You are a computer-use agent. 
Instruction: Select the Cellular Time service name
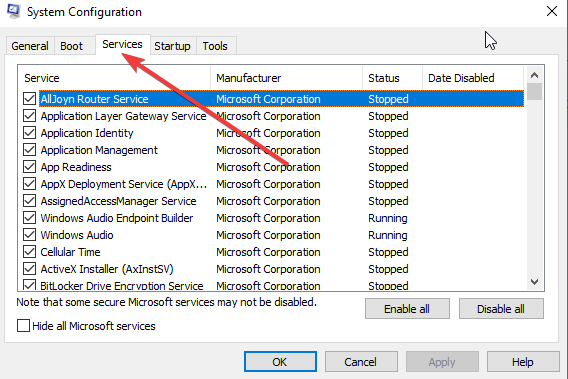[70, 252]
